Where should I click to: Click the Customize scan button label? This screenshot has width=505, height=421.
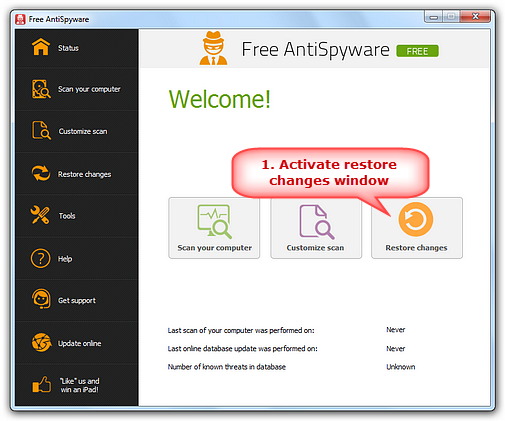coord(315,248)
